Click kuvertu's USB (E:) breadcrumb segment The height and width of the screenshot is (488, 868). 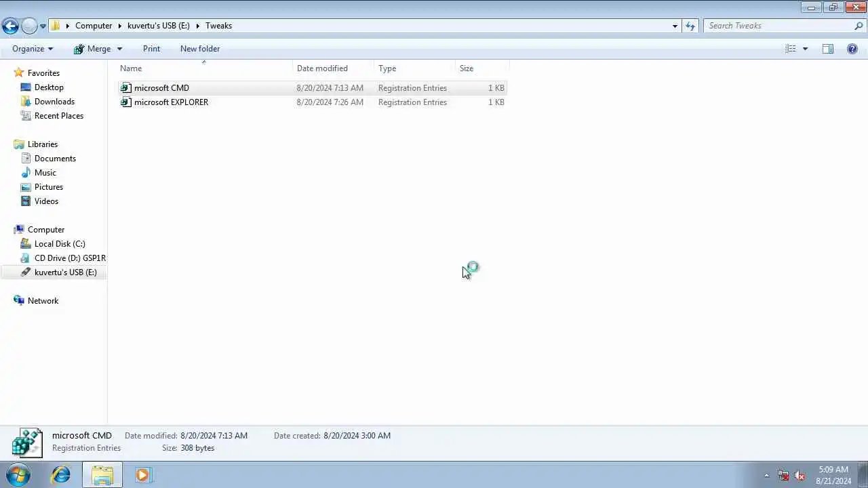159,26
